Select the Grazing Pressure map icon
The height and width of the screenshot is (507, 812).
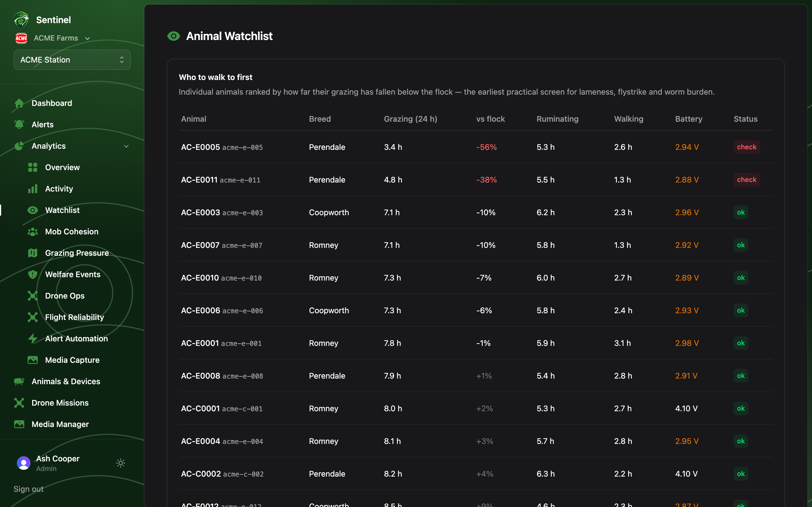coord(32,253)
